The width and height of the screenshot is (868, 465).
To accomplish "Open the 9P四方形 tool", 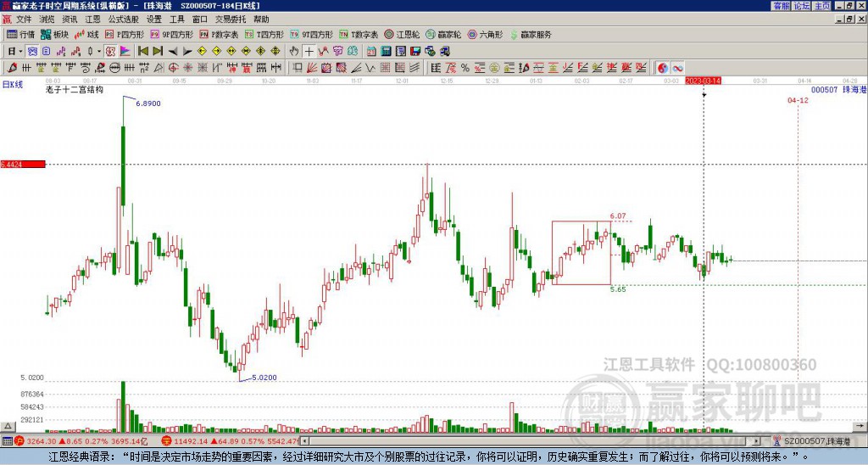I will [171, 34].
